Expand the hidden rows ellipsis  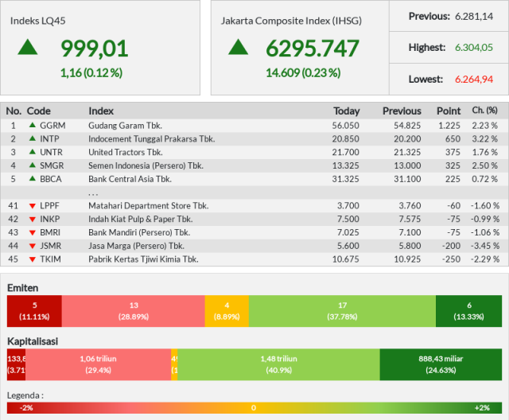93,194
